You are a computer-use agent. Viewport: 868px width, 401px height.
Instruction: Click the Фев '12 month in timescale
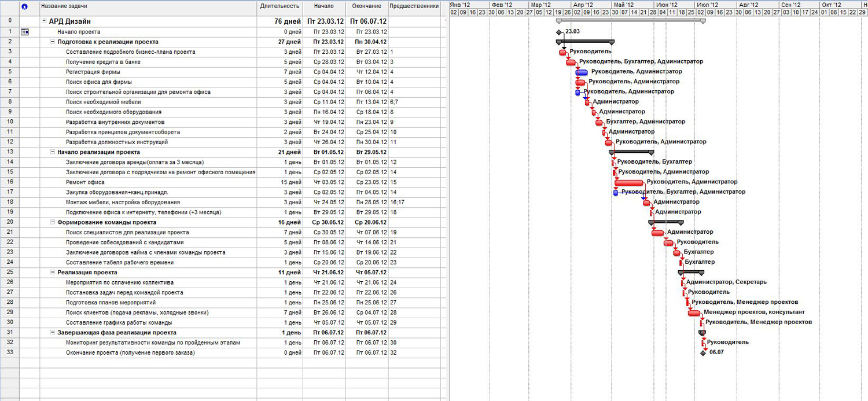click(509, 4)
